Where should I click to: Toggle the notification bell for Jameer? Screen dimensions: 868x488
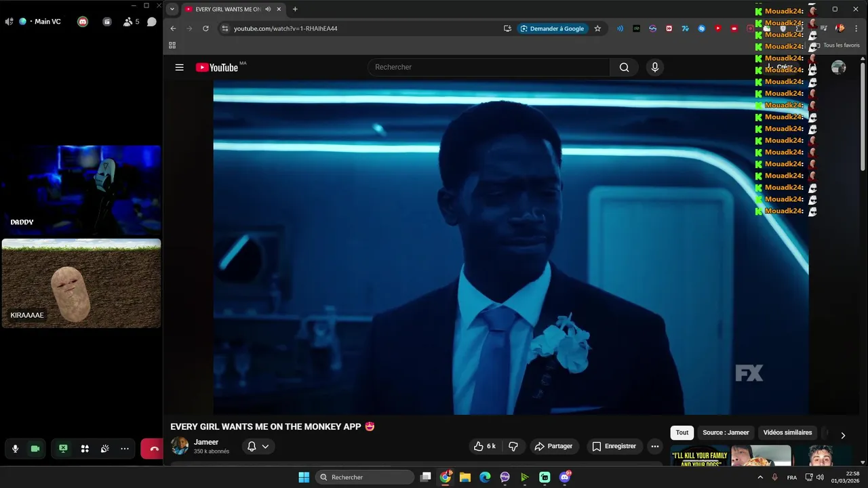pyautogui.click(x=252, y=446)
